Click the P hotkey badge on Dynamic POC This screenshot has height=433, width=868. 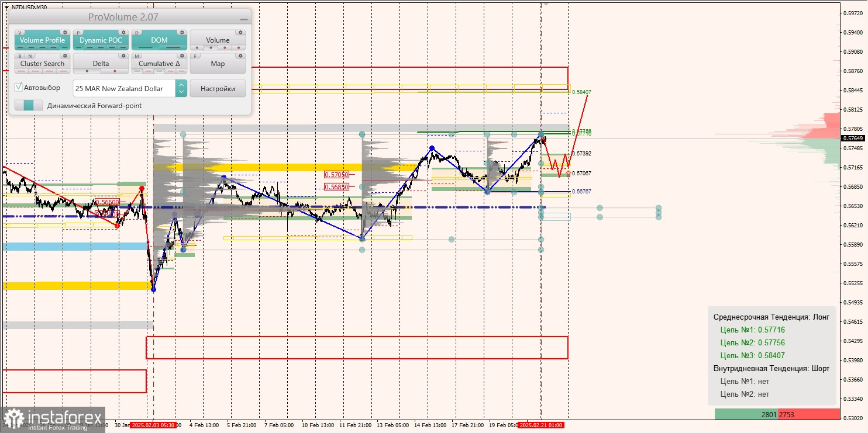78,33
